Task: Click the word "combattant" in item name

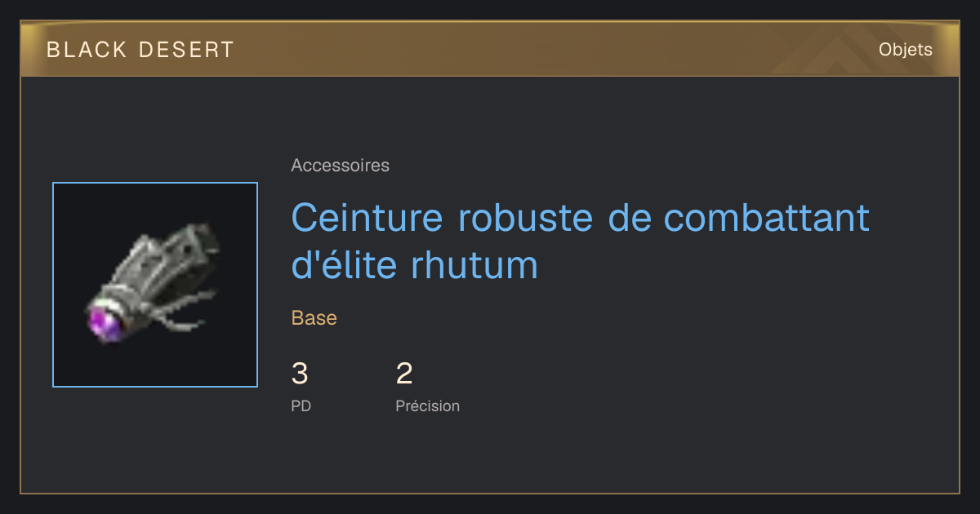Action: click(766, 219)
